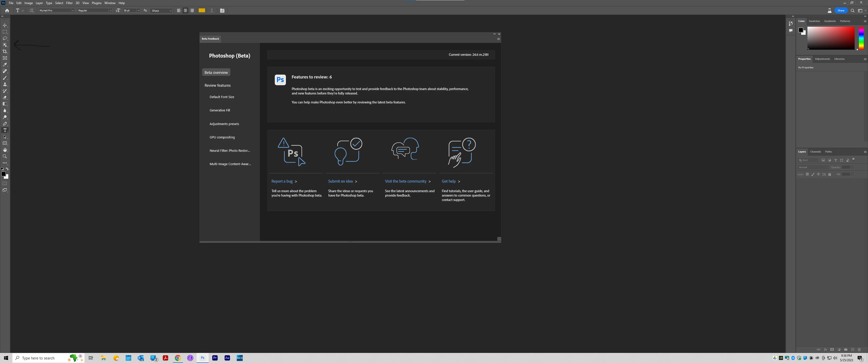Expand the 58 pt font size dropdown
Screen dimensions: 868x363
tap(138, 10)
